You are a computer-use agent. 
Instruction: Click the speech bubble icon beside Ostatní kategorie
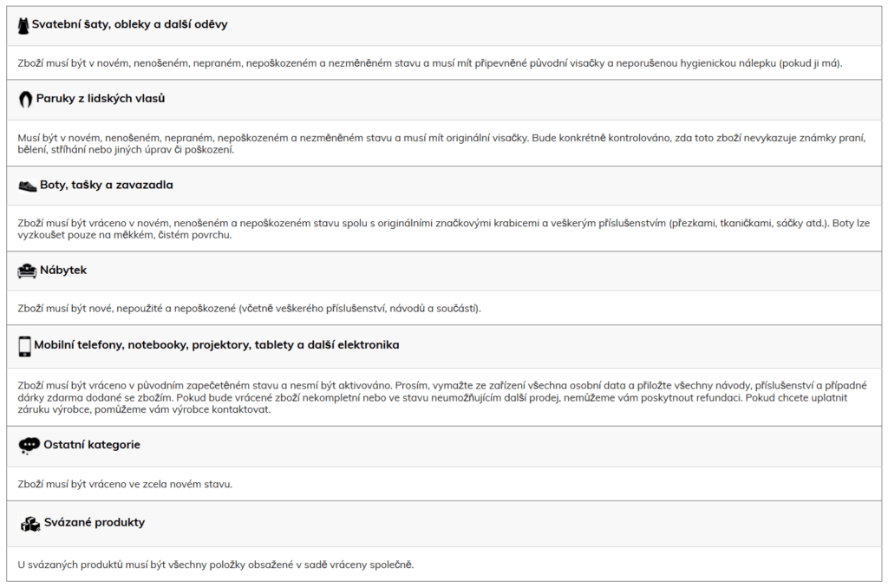pyautogui.click(x=29, y=446)
